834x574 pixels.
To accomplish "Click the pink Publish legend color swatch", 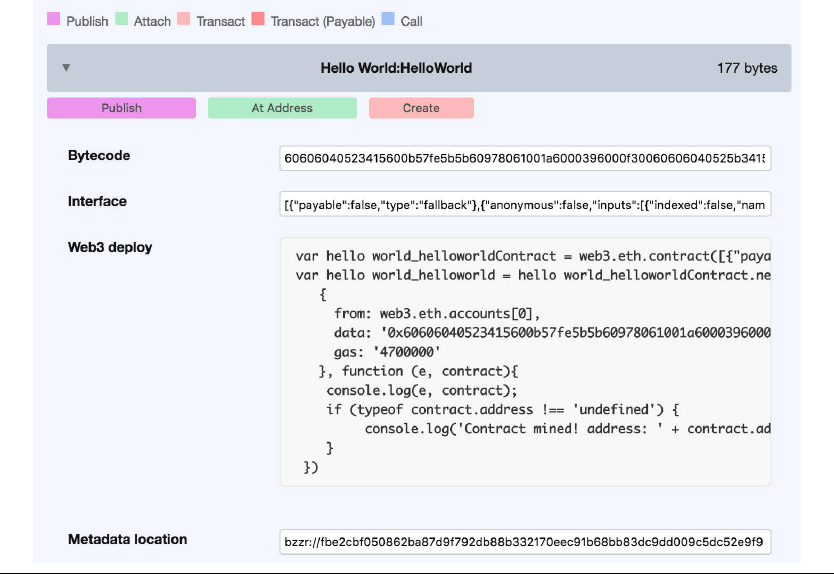I will pyautogui.click(x=54, y=20).
